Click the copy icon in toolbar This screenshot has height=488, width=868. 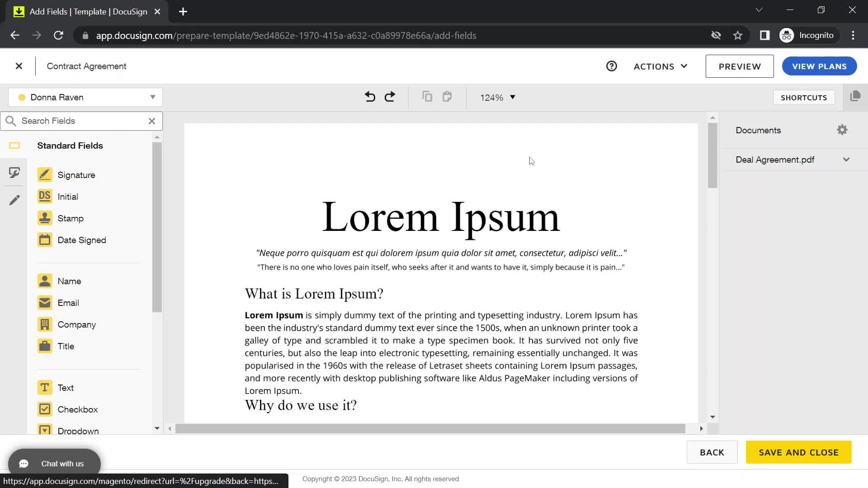tap(427, 97)
